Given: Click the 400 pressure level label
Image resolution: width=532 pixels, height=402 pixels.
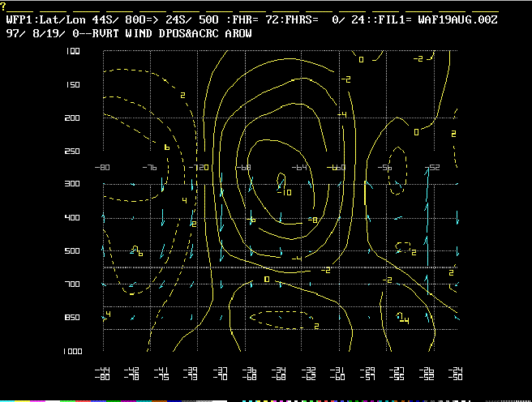Looking at the screenshot, I should (x=72, y=217).
